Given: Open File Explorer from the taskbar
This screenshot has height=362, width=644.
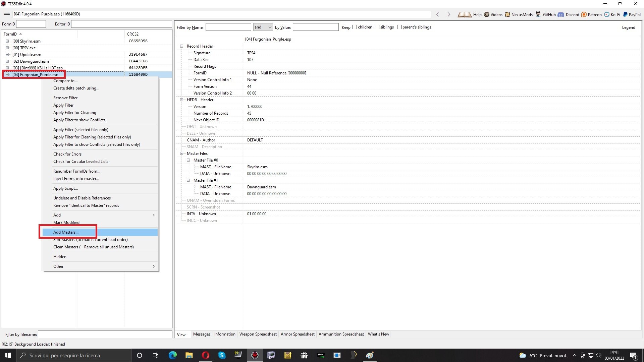Looking at the screenshot, I should coord(189,355).
